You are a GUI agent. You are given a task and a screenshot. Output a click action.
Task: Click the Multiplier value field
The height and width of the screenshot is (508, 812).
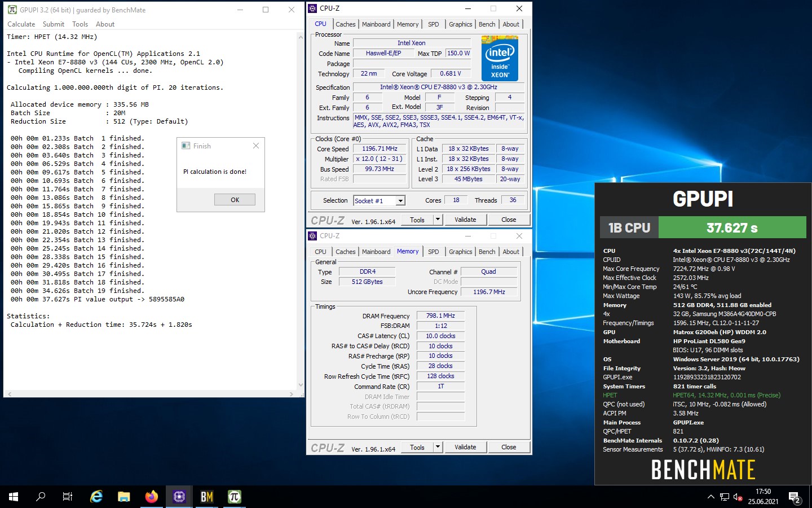(x=380, y=159)
